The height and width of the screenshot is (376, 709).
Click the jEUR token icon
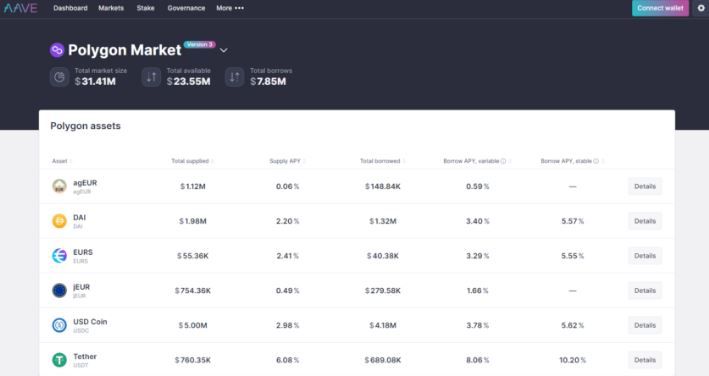tap(59, 290)
